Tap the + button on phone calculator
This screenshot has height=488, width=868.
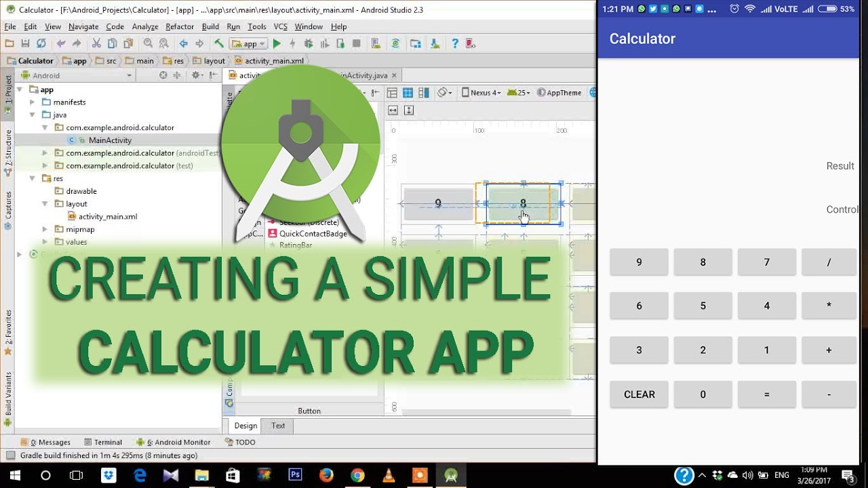click(829, 350)
